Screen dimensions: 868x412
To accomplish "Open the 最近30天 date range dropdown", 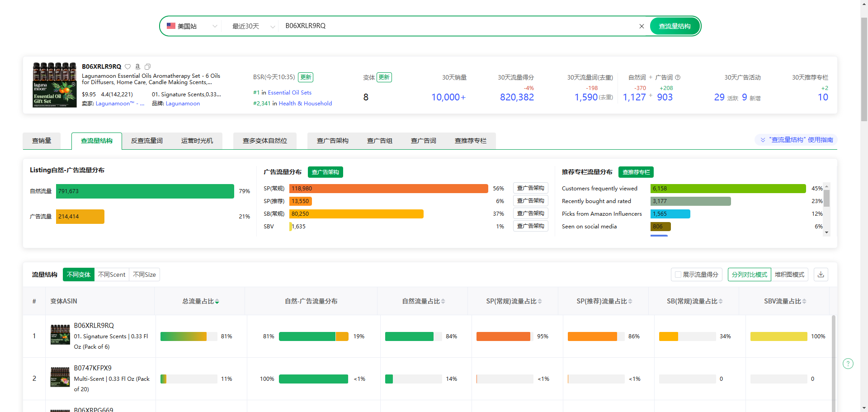I will (253, 26).
